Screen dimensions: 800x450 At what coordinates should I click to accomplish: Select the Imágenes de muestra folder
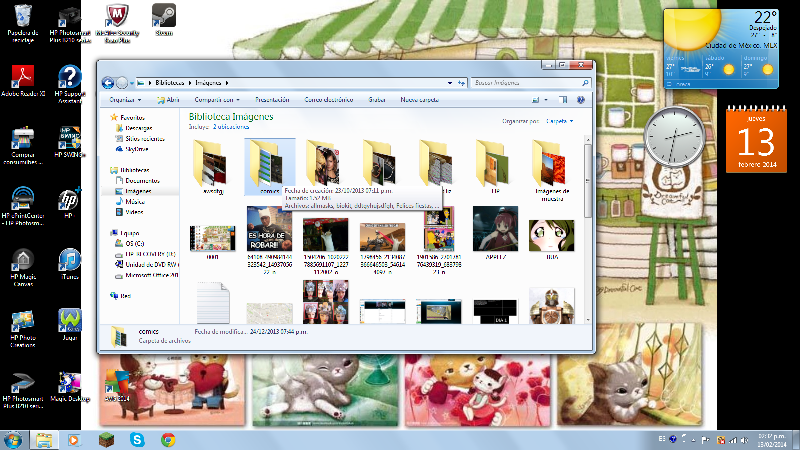pyautogui.click(x=552, y=170)
